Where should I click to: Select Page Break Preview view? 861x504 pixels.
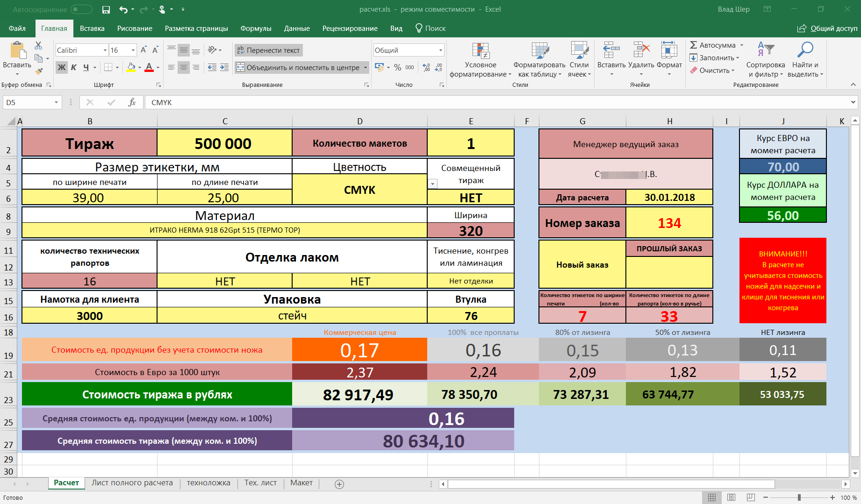coord(751,497)
